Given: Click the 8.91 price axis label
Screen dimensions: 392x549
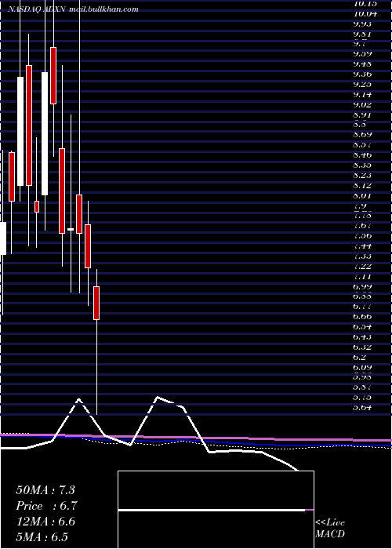Looking at the screenshot, I should (362, 115).
